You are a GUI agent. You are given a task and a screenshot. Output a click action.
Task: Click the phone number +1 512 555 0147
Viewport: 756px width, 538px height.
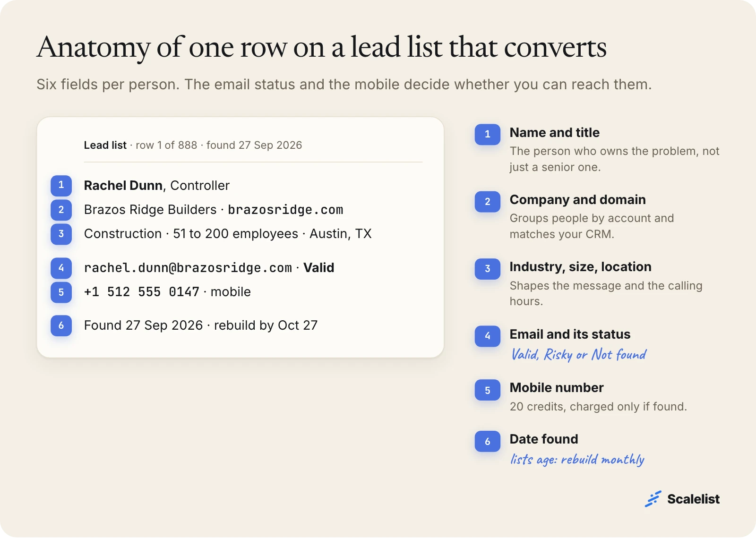[141, 292]
